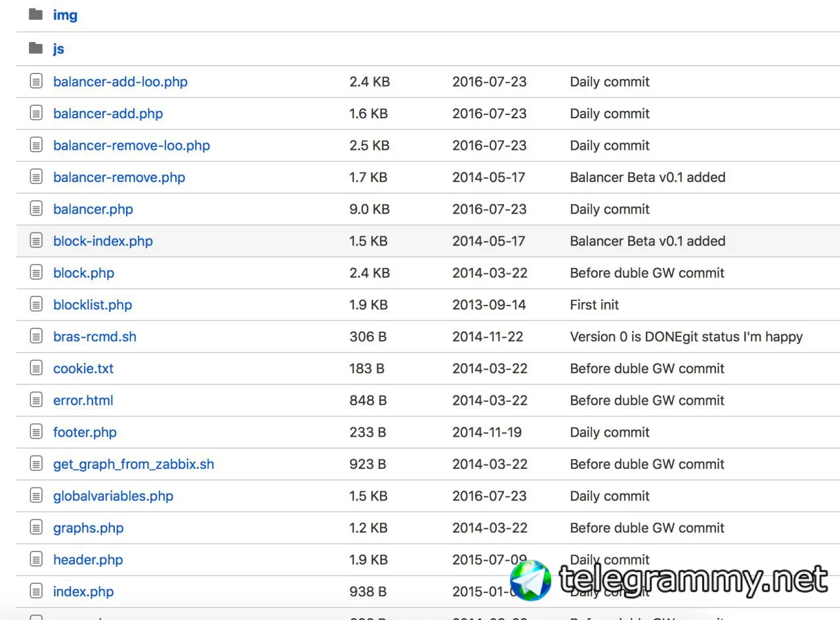Click the 2014-11-19 date of footer.php
The width and height of the screenshot is (840, 620).
(x=487, y=432)
